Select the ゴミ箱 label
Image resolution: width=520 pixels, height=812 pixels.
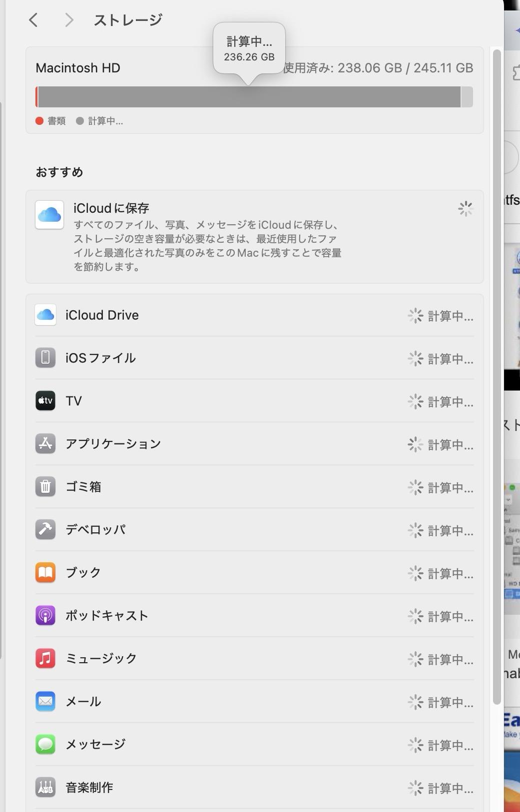click(x=83, y=487)
